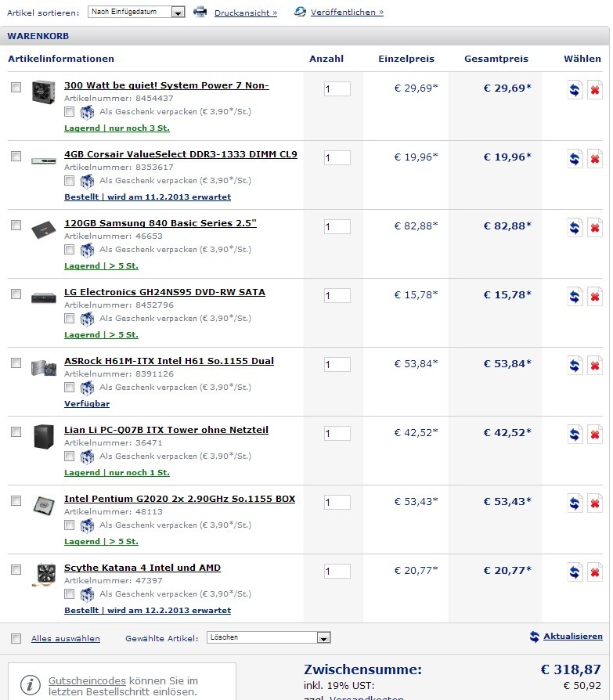Screen dimensions: 613x700
Task: Open the Nach Einfügedatum sort dropdown
Action: [x=136, y=12]
